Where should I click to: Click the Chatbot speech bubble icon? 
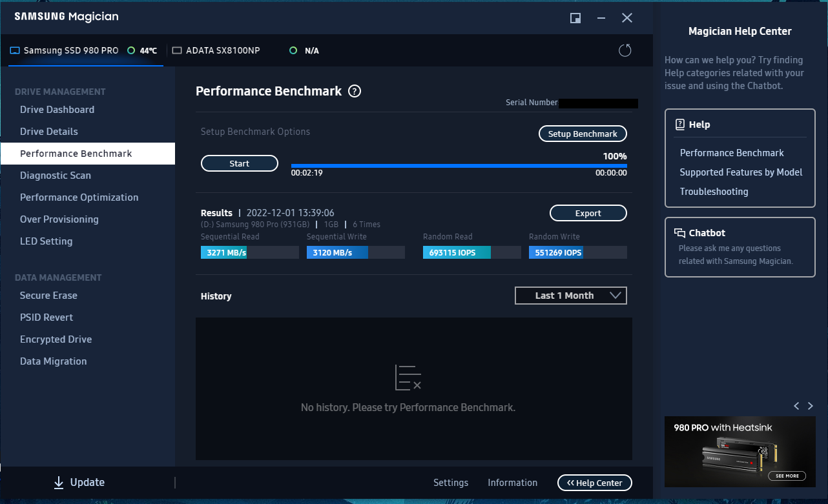(x=679, y=233)
